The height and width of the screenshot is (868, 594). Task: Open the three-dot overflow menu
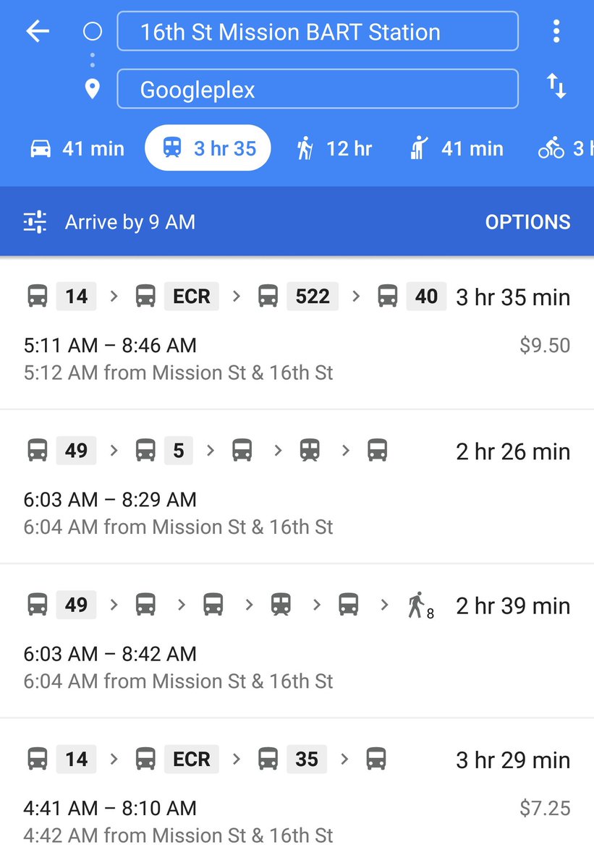[x=556, y=31]
